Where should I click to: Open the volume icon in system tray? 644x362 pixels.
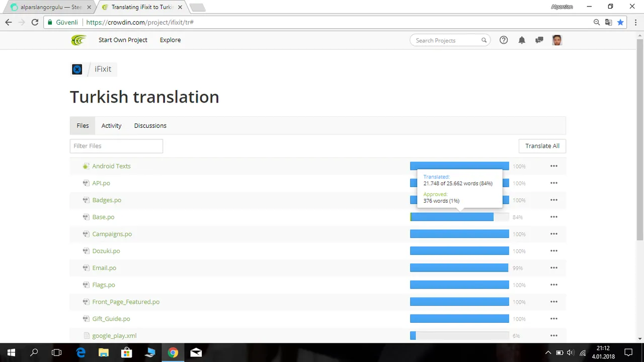(x=570, y=352)
